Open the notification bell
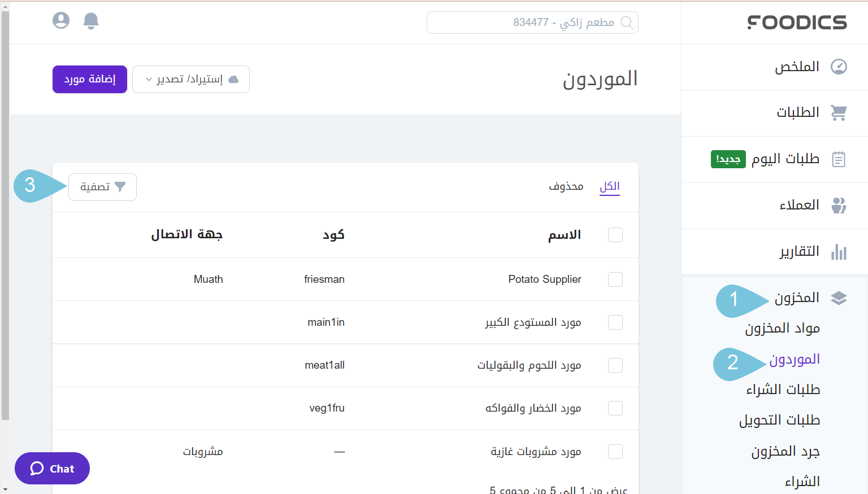 [x=90, y=20]
